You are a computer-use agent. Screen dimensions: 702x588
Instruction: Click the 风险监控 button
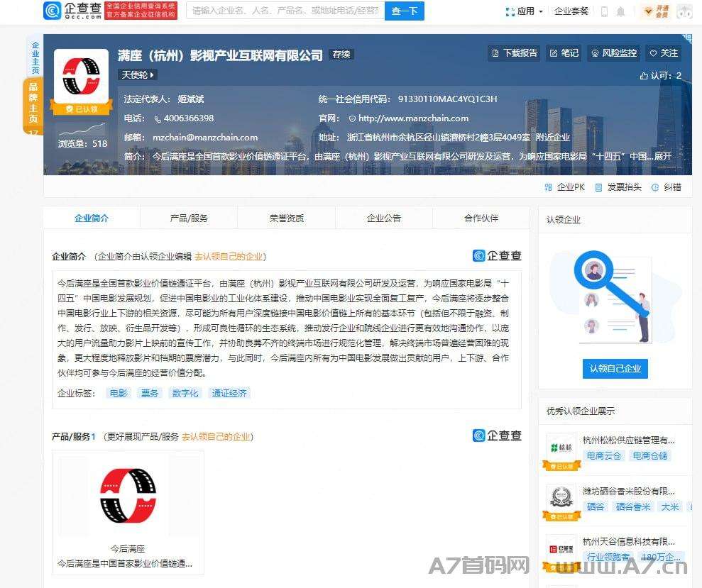pyautogui.click(x=614, y=53)
